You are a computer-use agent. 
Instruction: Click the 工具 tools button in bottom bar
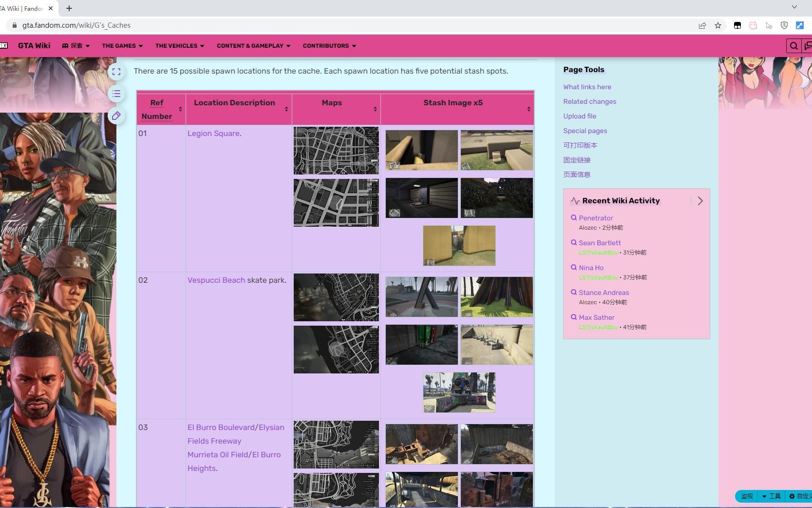772,496
